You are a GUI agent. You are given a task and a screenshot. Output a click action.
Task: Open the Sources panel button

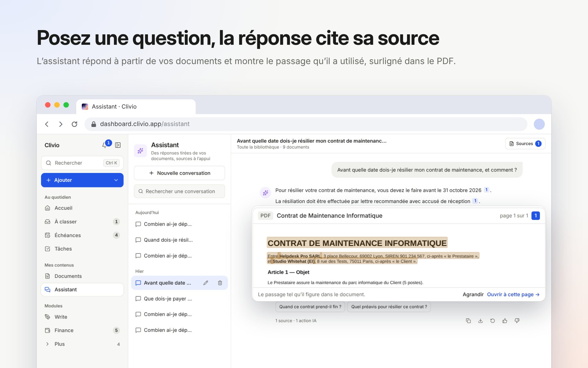[525, 144]
